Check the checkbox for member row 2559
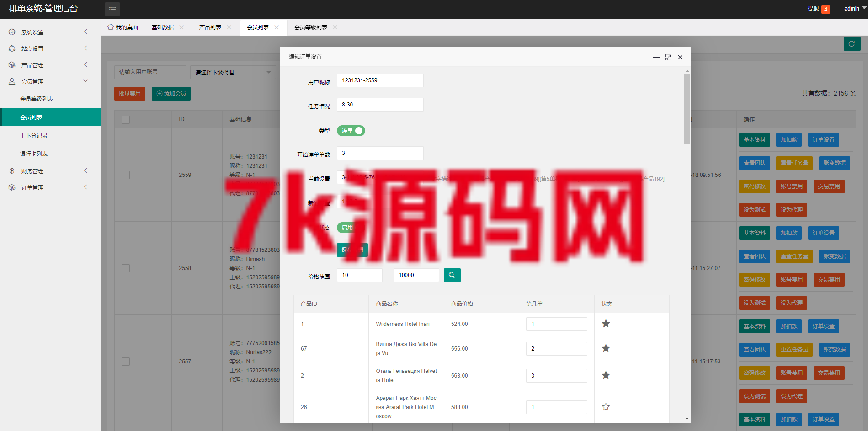The height and width of the screenshot is (431, 868). click(126, 175)
